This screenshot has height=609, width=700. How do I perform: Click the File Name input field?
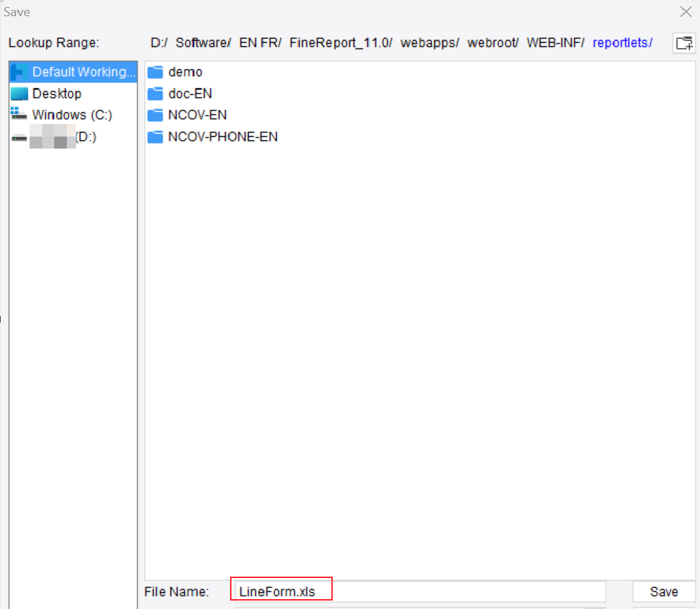420,591
